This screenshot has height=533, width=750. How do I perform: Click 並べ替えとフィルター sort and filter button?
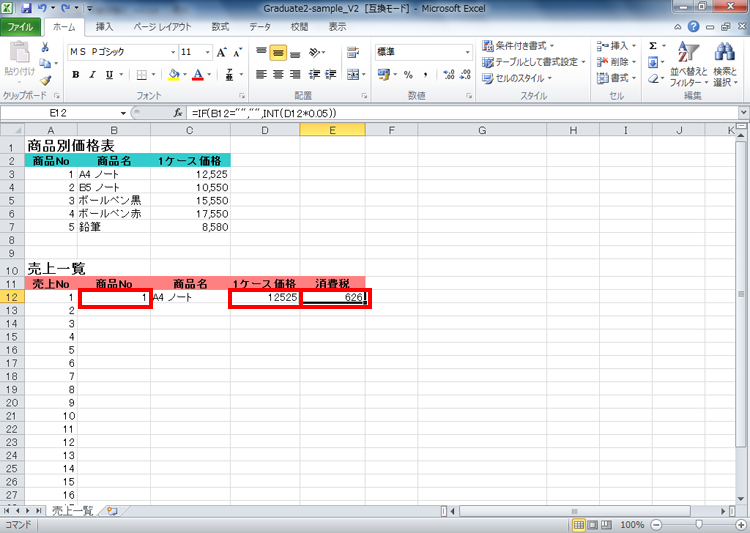click(x=689, y=64)
